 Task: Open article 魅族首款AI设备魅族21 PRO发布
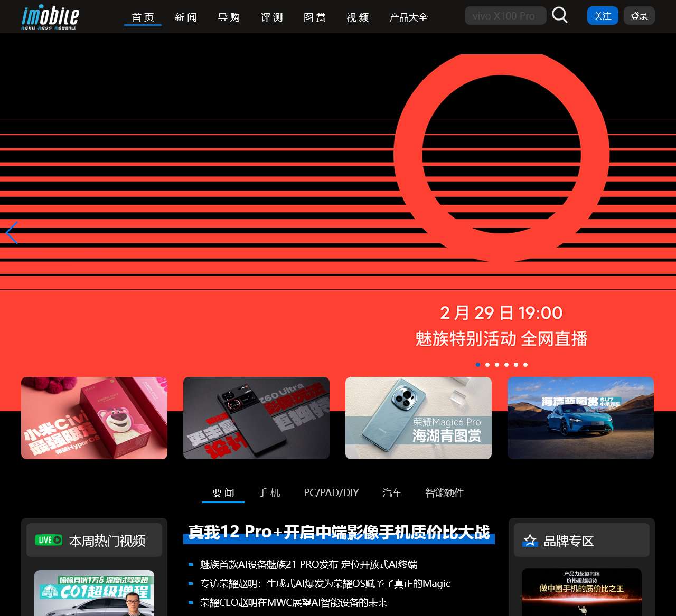tap(308, 564)
